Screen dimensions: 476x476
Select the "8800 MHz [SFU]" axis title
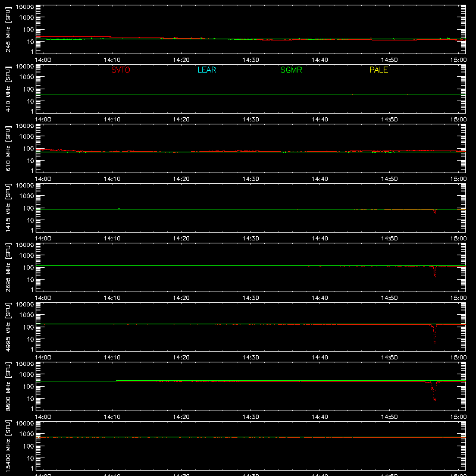coord(8,386)
